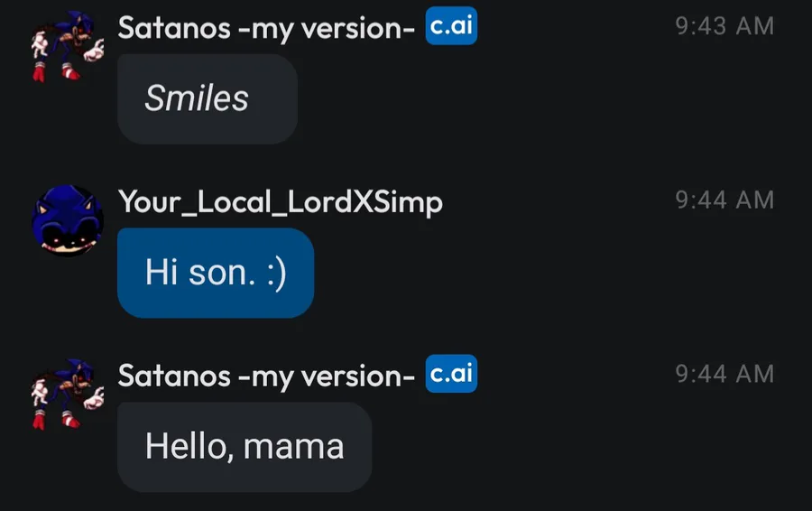Select the Hello, mama message bubble
Viewport: 812px width, 511px height.
click(x=245, y=447)
